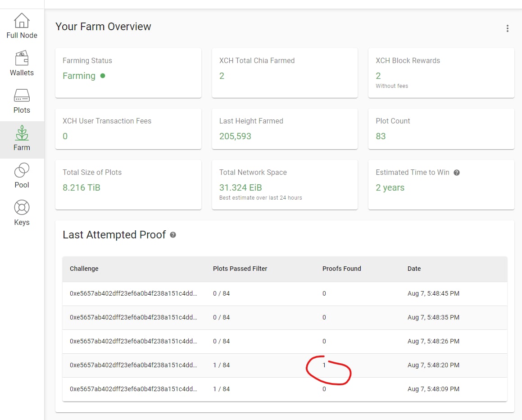522x420 pixels.
Task: Click proofs found value in 5:48:09 PM row
Action: pyautogui.click(x=324, y=389)
